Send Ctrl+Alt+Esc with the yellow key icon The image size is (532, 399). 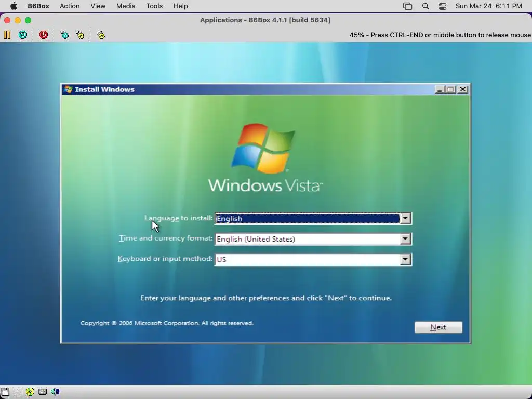click(80, 35)
